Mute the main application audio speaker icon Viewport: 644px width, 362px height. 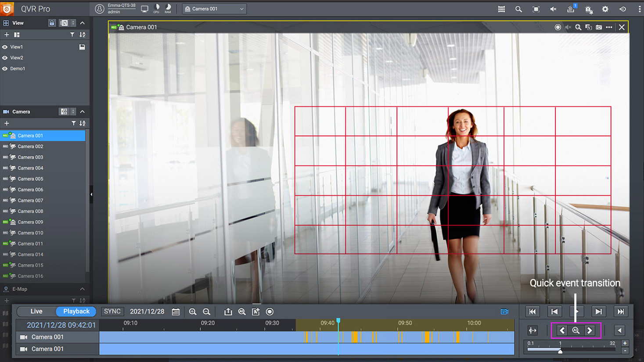(553, 9)
